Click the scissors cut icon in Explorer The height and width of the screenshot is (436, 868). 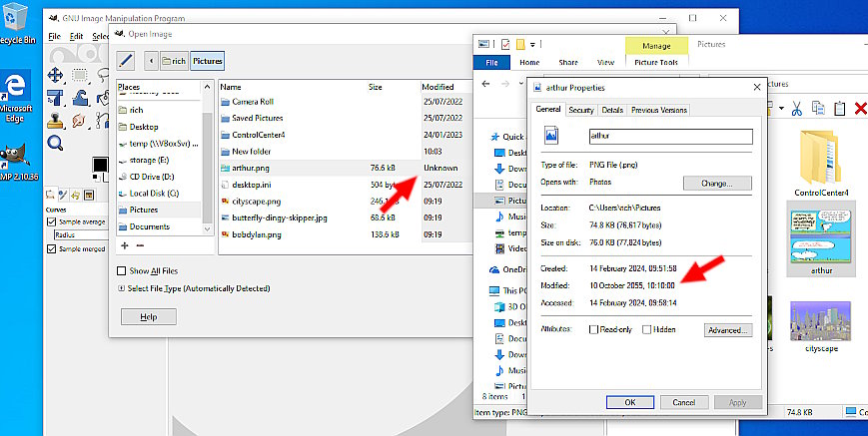(798, 108)
